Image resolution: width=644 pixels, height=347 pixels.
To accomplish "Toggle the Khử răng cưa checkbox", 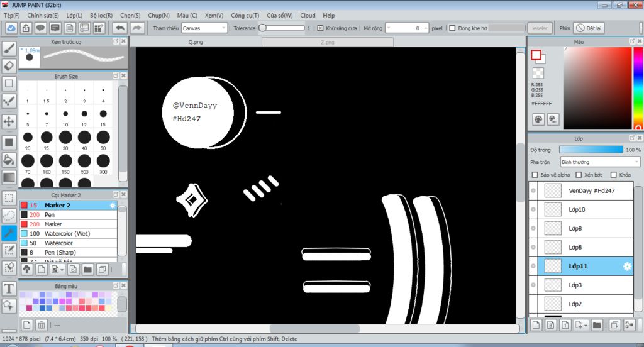I will point(320,28).
